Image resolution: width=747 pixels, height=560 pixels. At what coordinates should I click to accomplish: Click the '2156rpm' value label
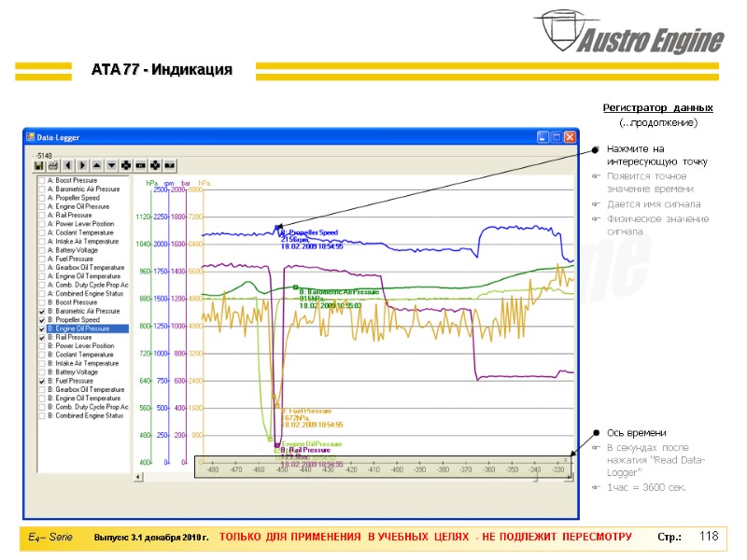(x=294, y=240)
